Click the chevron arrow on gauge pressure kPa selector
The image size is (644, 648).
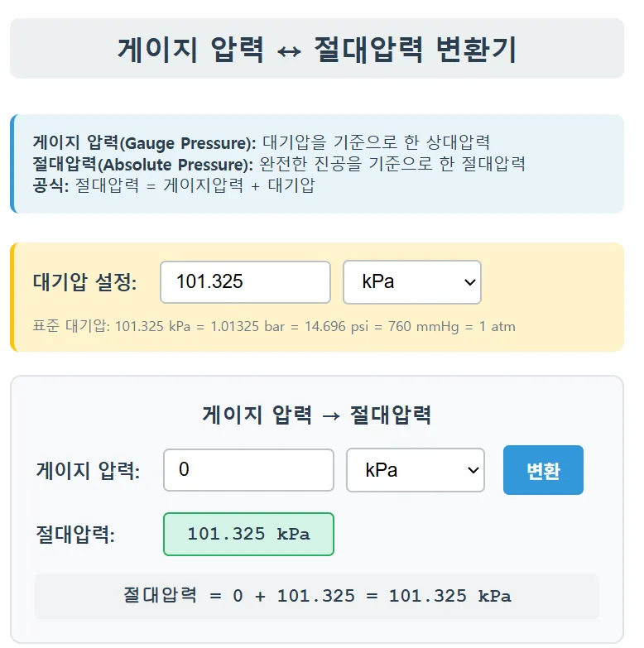click(x=473, y=470)
